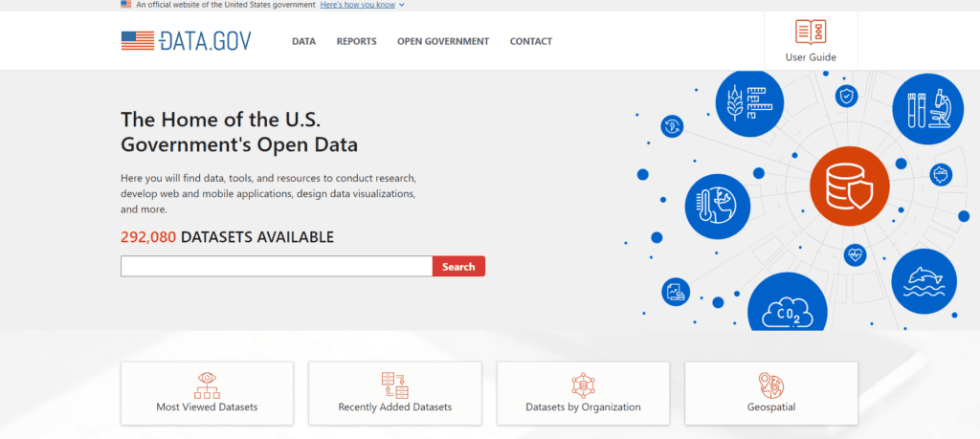Click the Most Viewed Datasets eye icon
Image resolution: width=980 pixels, height=439 pixels.
tap(207, 385)
